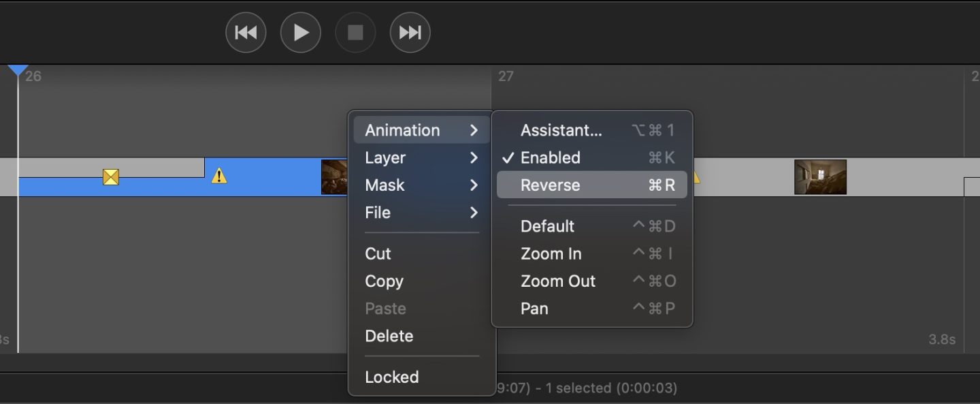
Task: Click the yellow warning triangle on blue slide
Action: coord(218,176)
